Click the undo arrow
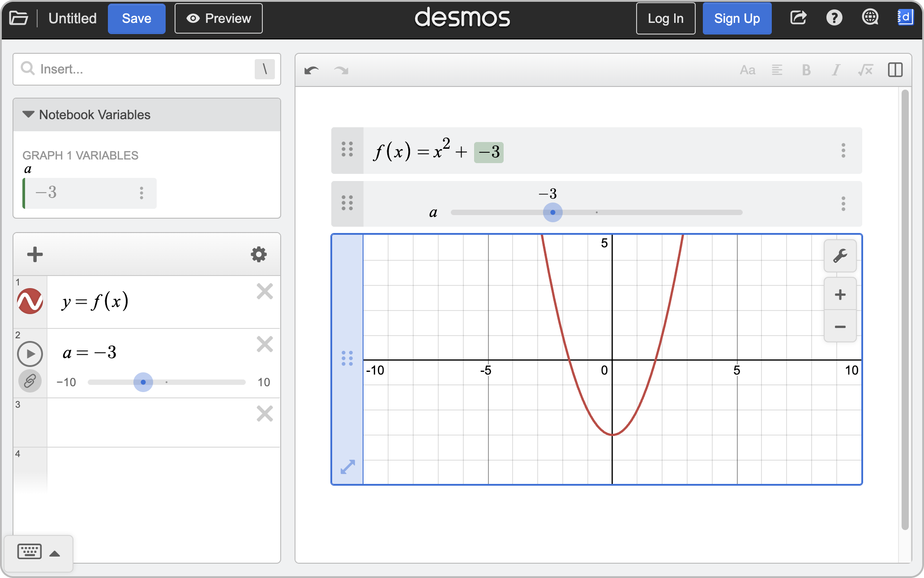The height and width of the screenshot is (578, 924). 312,70
